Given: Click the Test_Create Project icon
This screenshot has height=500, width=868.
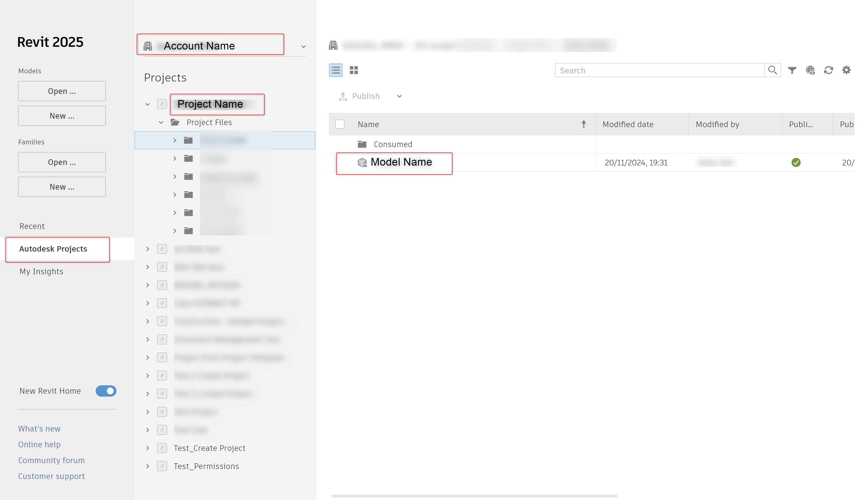Looking at the screenshot, I should tap(162, 448).
